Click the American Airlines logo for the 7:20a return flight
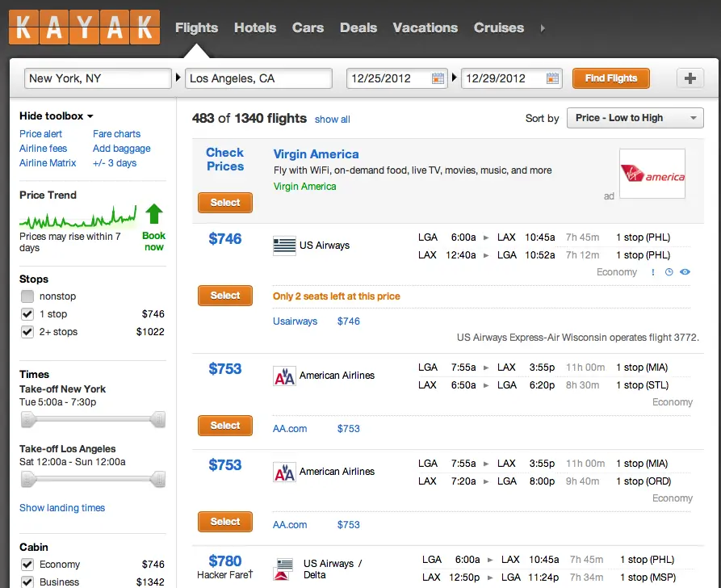721x588 pixels. click(284, 472)
